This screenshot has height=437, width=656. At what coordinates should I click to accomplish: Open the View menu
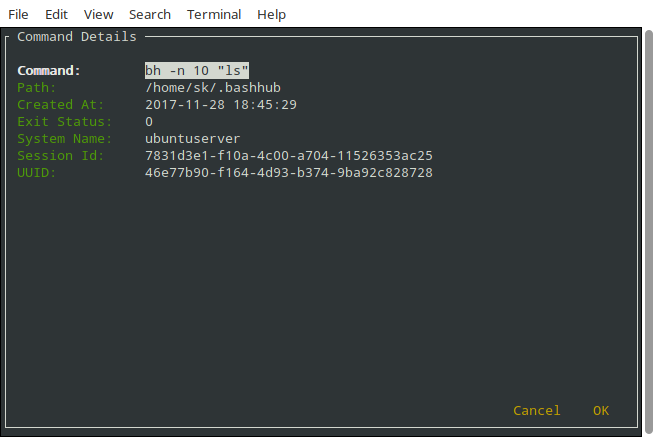(x=98, y=14)
